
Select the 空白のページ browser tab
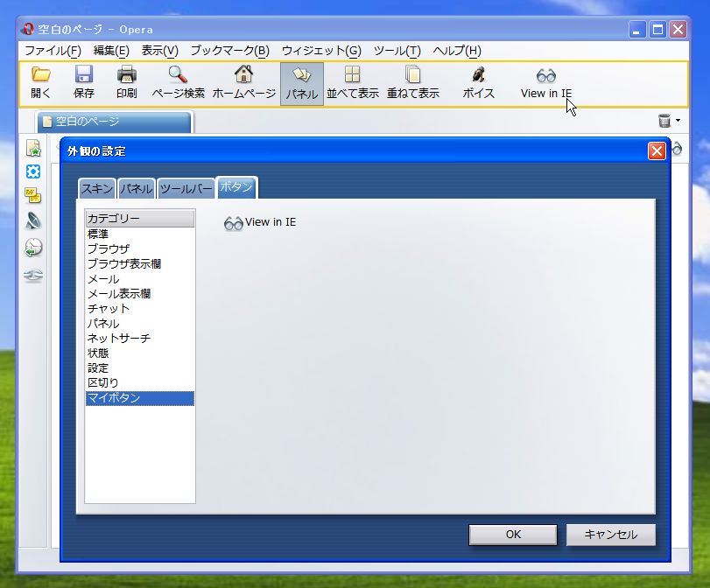(x=115, y=122)
